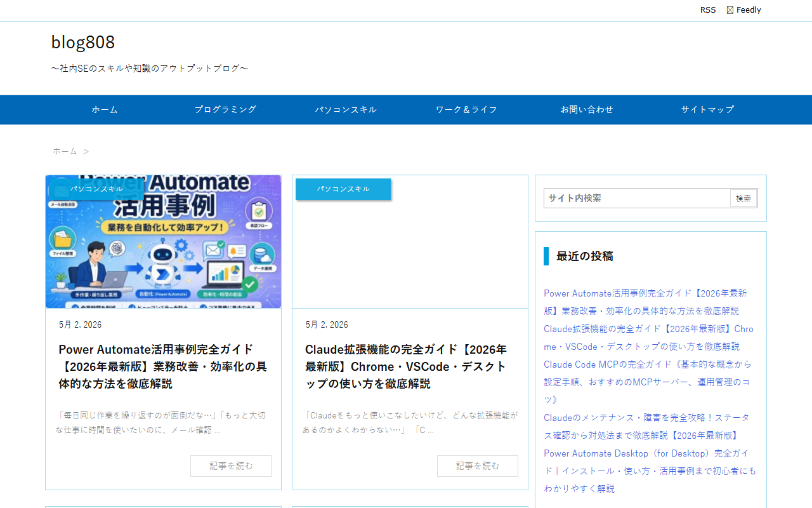Open recent post Power Automate Desktop完全ガイド
Screen dimensions: 812x508
tap(650, 471)
